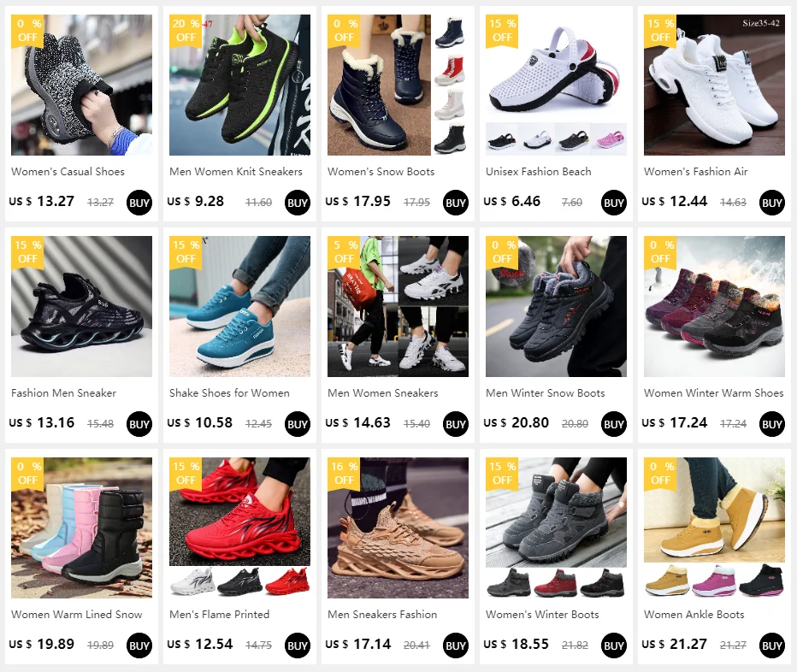This screenshot has width=797, height=672.
Task: Open Women's Snow Boots product image
Action: pyautogui.click(x=398, y=85)
